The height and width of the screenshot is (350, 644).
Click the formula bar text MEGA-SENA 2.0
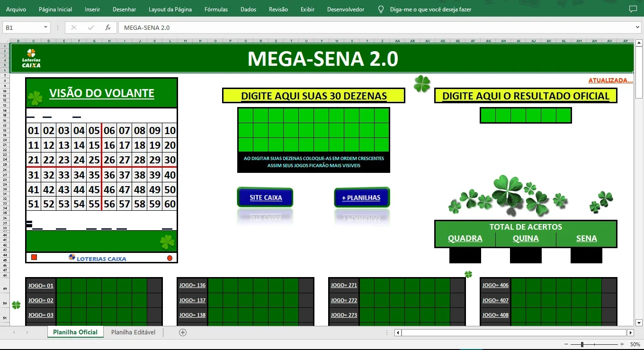(147, 27)
